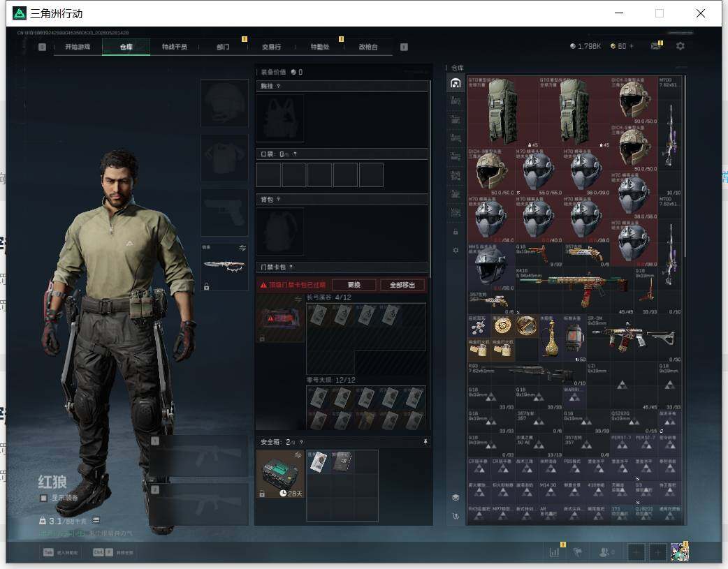The image size is (728, 569).
Task: Click the first squad plus slot
Action: (x=636, y=552)
